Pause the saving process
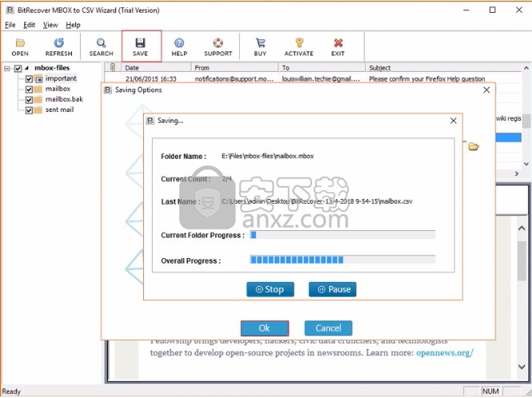 (333, 289)
